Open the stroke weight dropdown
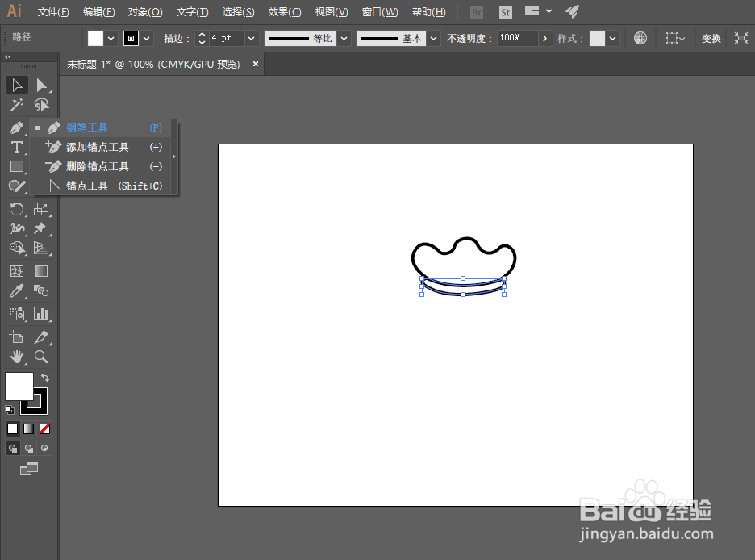This screenshot has width=755, height=560. coord(252,38)
